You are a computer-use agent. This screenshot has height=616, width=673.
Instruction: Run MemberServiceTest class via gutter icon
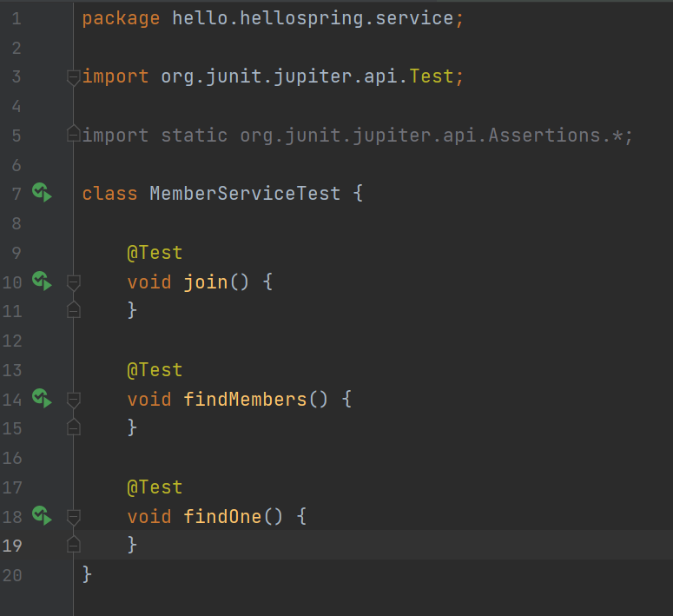[x=42, y=192]
